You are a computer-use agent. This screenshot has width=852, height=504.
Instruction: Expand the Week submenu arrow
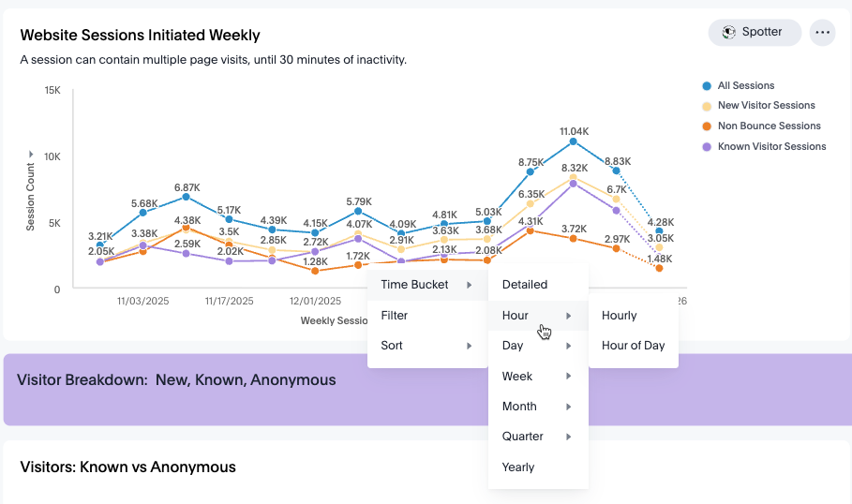pyautogui.click(x=568, y=376)
